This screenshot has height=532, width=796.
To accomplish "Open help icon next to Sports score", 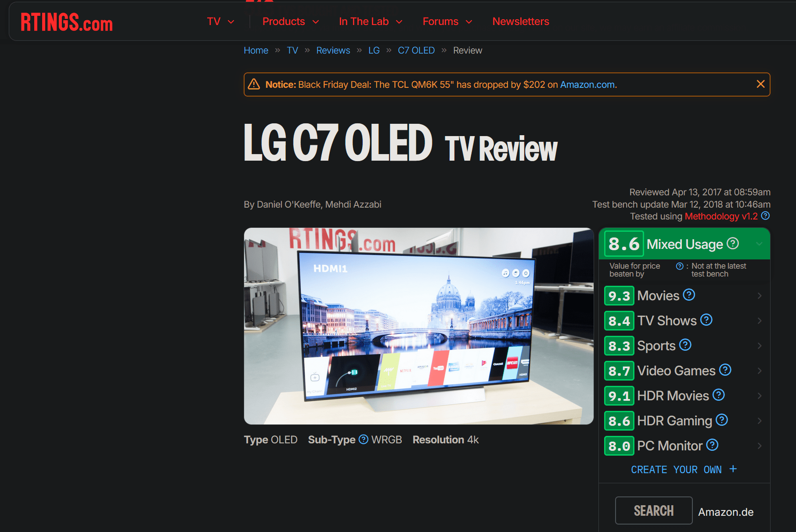I will (685, 345).
